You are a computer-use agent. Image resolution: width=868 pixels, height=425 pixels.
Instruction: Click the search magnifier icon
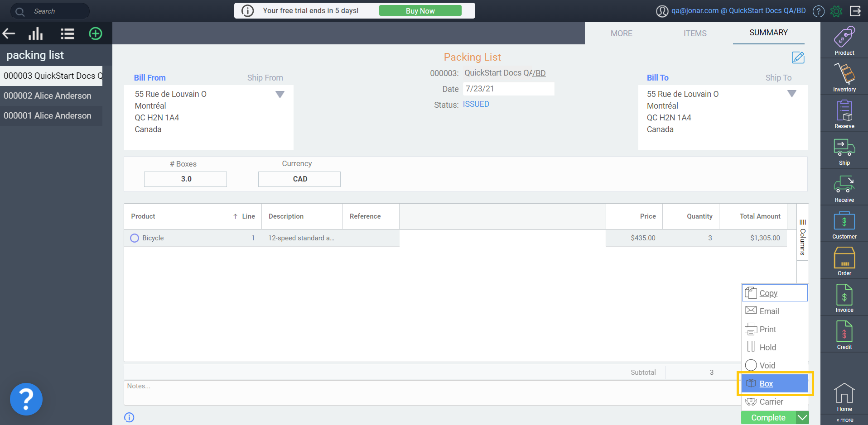[x=20, y=11]
